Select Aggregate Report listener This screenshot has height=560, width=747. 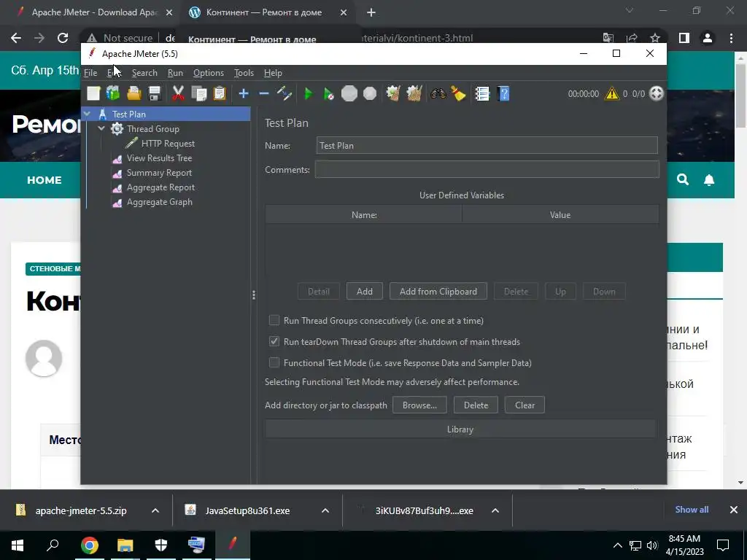click(x=160, y=187)
